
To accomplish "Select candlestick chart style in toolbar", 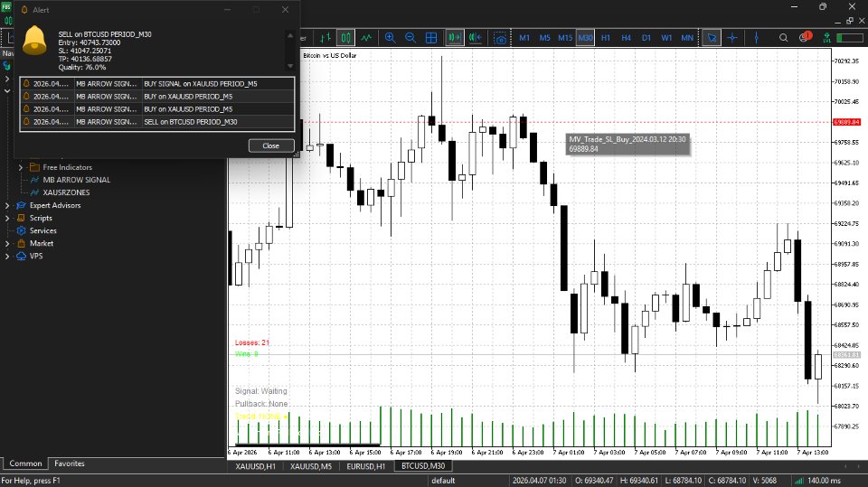I will (346, 38).
